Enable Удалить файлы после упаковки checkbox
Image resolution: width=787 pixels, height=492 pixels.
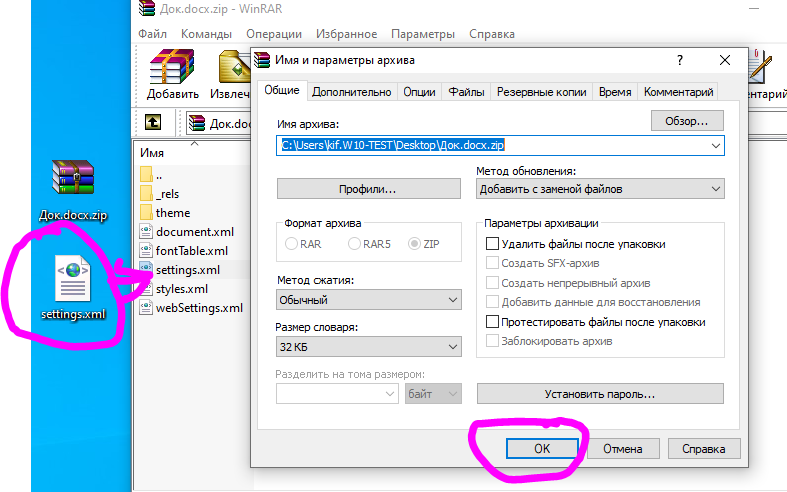point(492,244)
